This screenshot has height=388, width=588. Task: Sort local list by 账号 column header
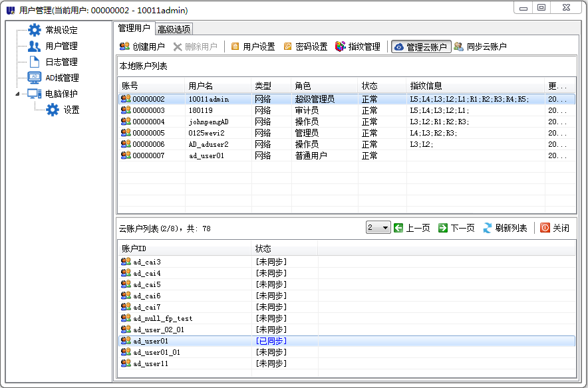pos(152,86)
